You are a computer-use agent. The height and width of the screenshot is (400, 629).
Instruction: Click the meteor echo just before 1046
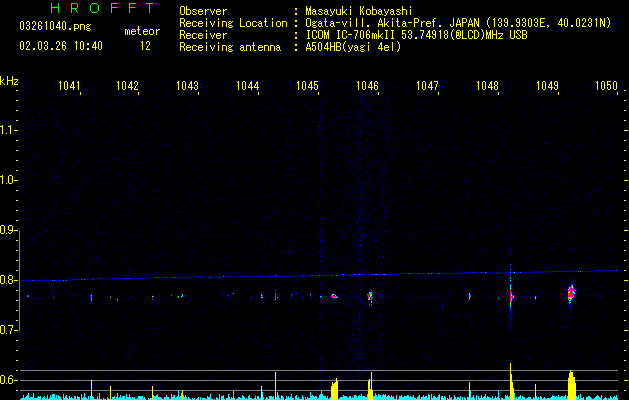[x=334, y=296]
